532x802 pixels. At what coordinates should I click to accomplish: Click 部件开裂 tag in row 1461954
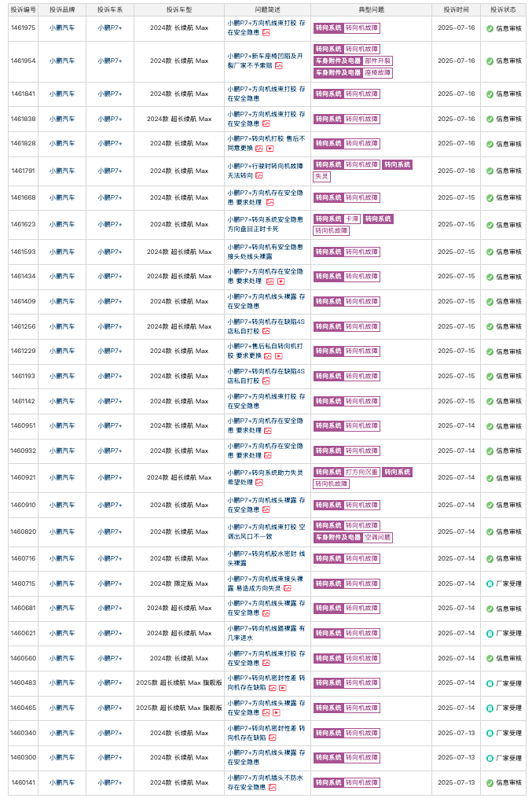point(378,61)
